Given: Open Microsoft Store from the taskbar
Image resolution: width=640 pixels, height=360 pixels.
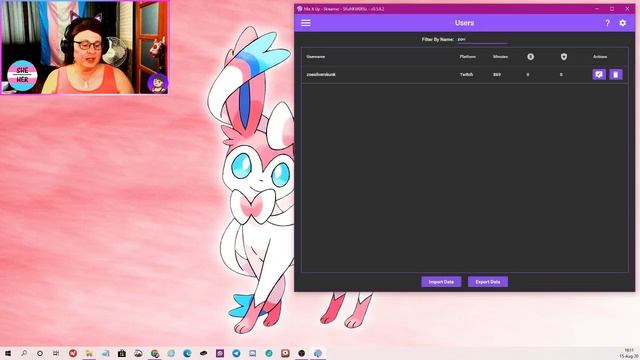Looking at the screenshot, I should coord(122,353).
